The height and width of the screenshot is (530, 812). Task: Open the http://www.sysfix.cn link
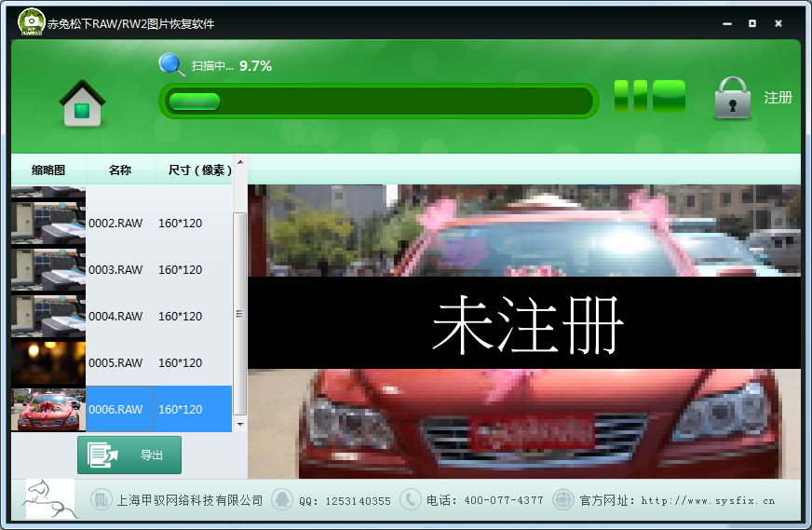[708, 500]
